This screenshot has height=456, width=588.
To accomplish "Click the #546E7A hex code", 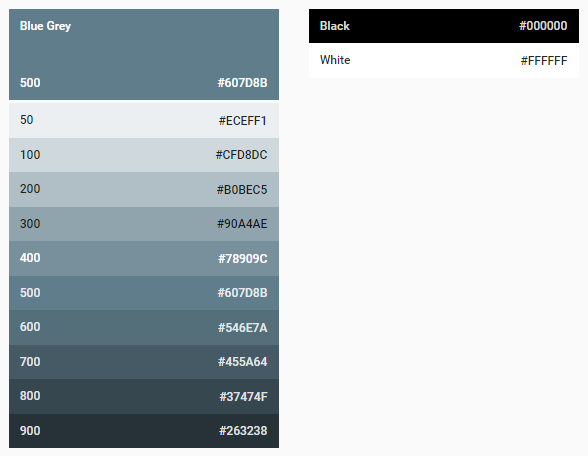I will pyautogui.click(x=243, y=328).
